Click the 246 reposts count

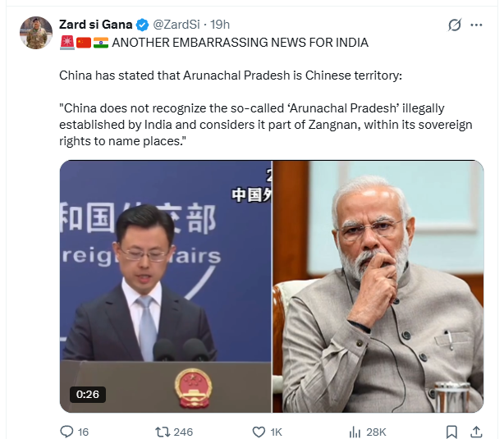[183, 432]
